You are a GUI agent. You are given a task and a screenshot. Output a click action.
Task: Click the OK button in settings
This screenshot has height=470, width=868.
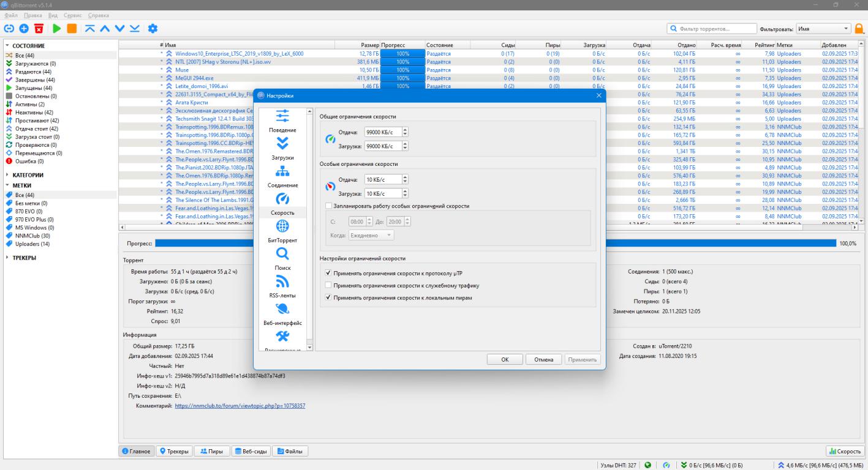tap(505, 360)
